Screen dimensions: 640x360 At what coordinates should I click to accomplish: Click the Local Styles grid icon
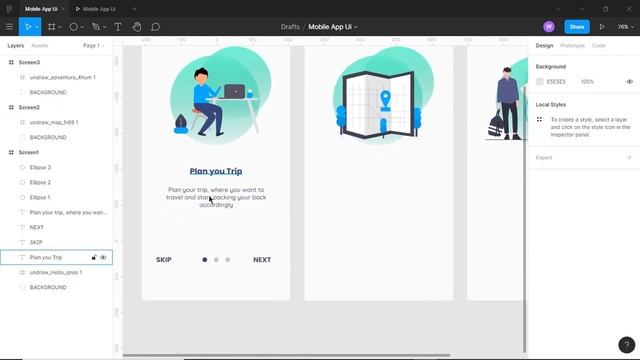pyautogui.click(x=539, y=120)
